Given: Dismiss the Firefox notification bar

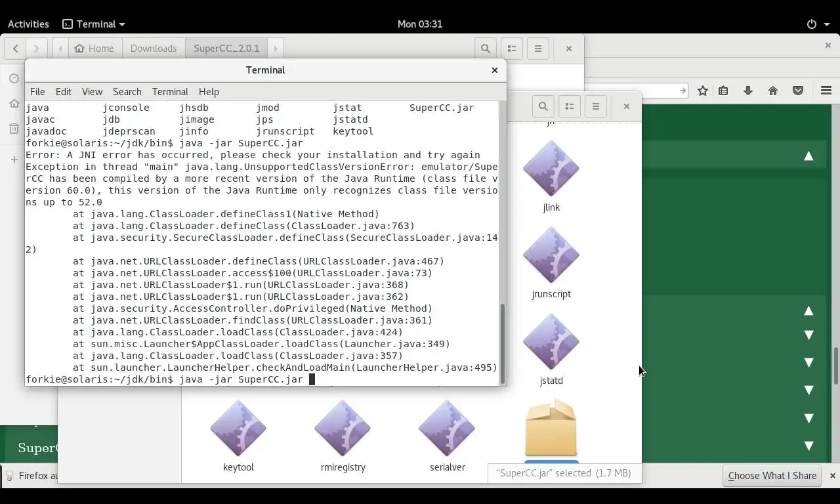Looking at the screenshot, I should click(x=832, y=476).
